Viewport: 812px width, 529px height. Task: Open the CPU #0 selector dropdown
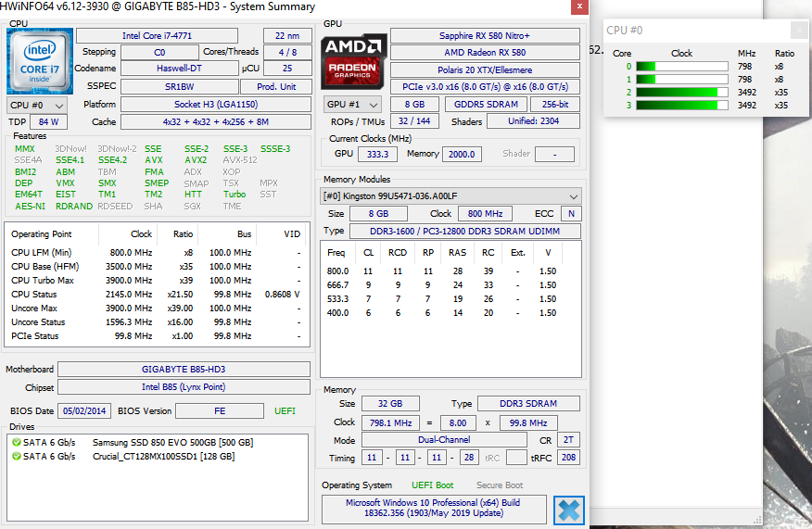pos(36,105)
